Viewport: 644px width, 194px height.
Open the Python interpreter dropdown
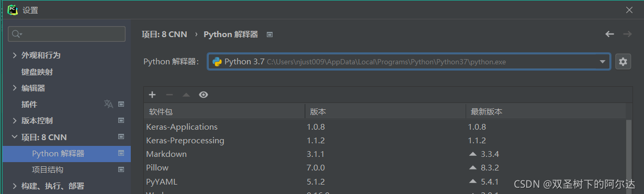point(409,62)
